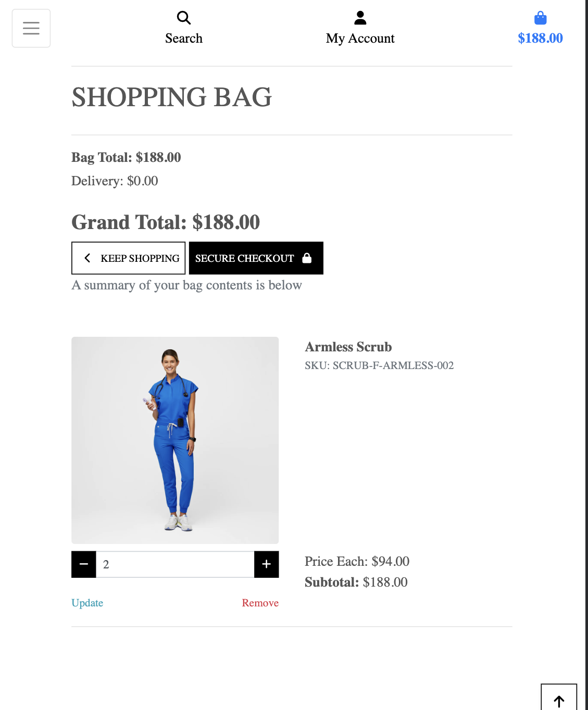Select the Search label in header
This screenshot has height=710, width=588.
tap(184, 39)
